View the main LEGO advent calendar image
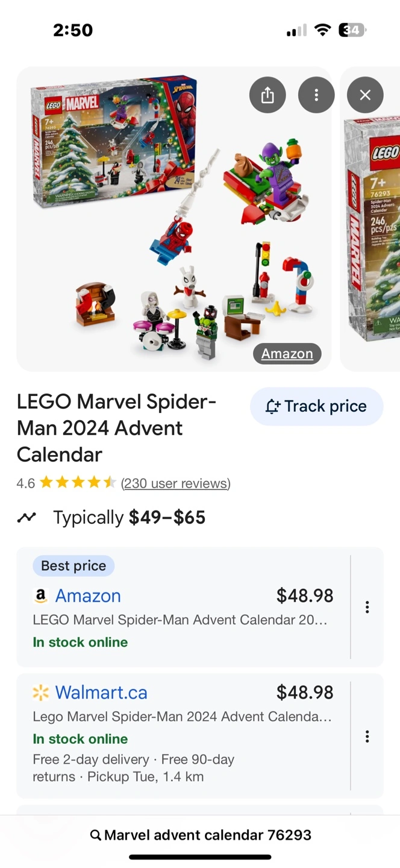Screen dimensions: 400x868 173,218
